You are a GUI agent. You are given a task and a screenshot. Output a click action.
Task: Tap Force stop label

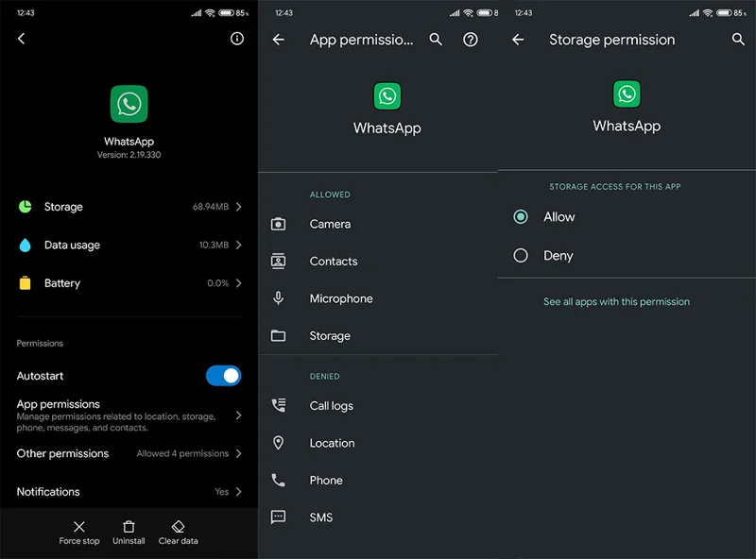tap(79, 541)
